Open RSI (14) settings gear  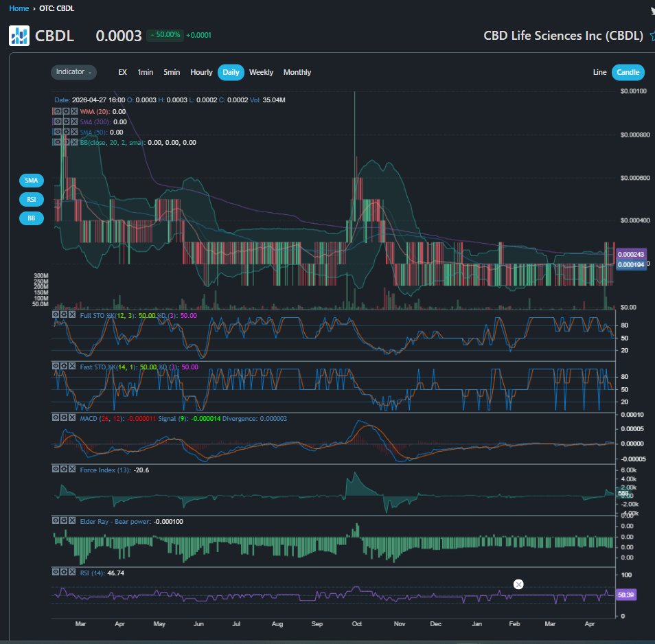[x=64, y=572]
